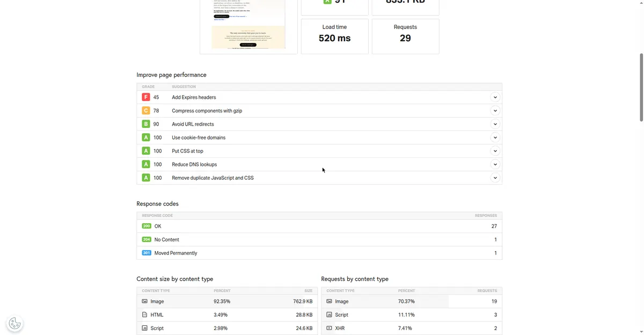Click the 204 response code badge
Image resolution: width=644 pixels, height=335 pixels.
click(x=147, y=239)
